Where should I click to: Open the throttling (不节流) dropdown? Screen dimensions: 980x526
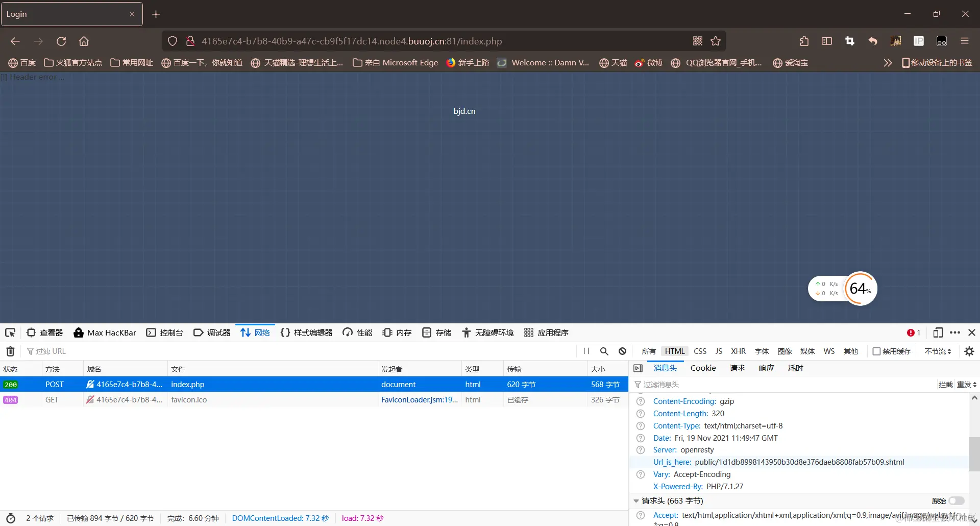(x=938, y=351)
